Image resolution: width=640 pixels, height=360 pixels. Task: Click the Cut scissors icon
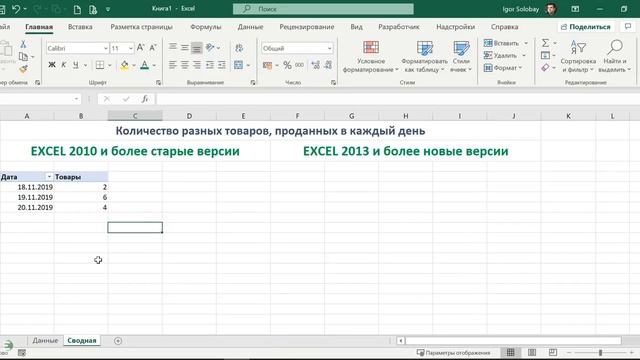[23, 44]
